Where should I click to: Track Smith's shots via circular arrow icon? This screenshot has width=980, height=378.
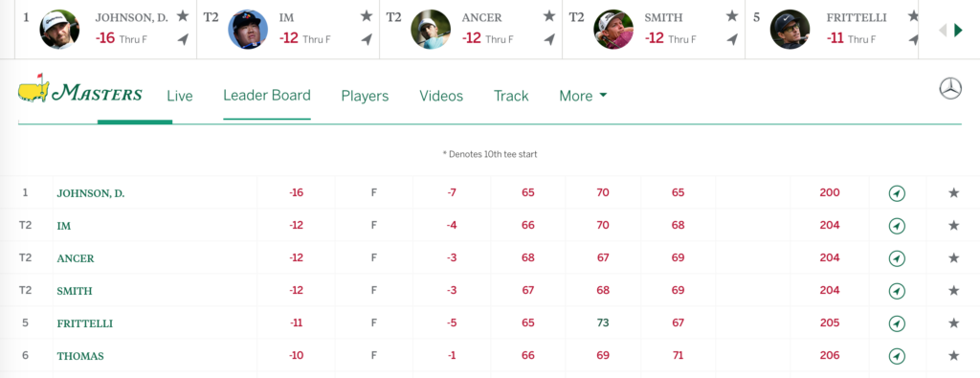coord(897,291)
